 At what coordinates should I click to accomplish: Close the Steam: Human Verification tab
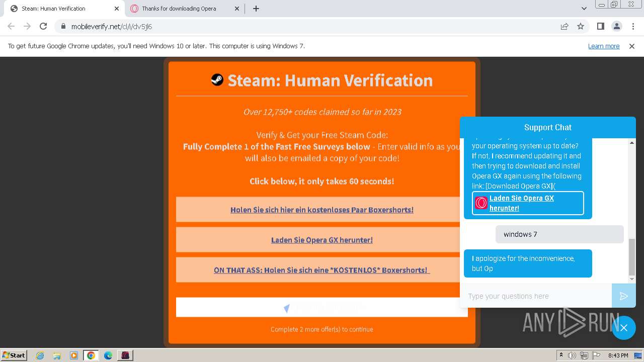point(117,9)
